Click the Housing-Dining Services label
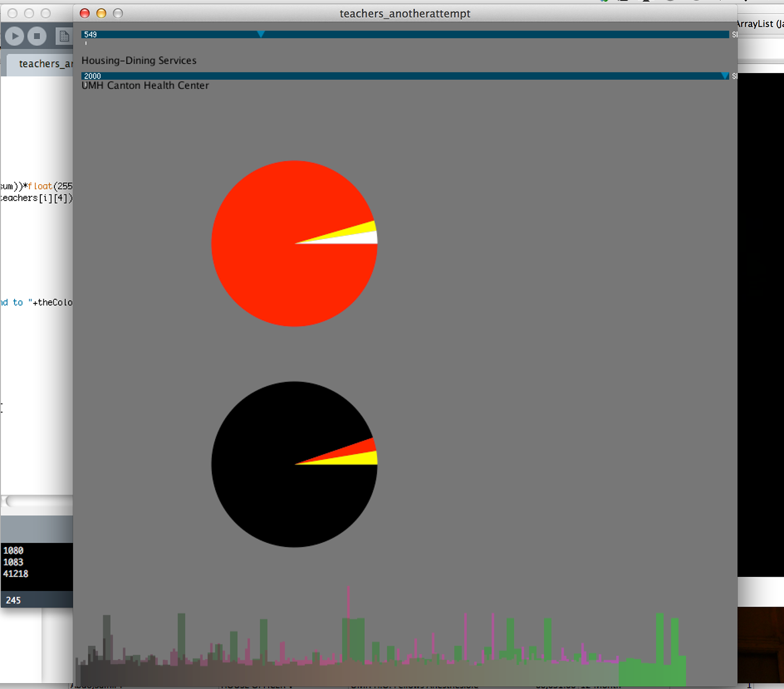Image resolution: width=784 pixels, height=689 pixels. pos(139,60)
